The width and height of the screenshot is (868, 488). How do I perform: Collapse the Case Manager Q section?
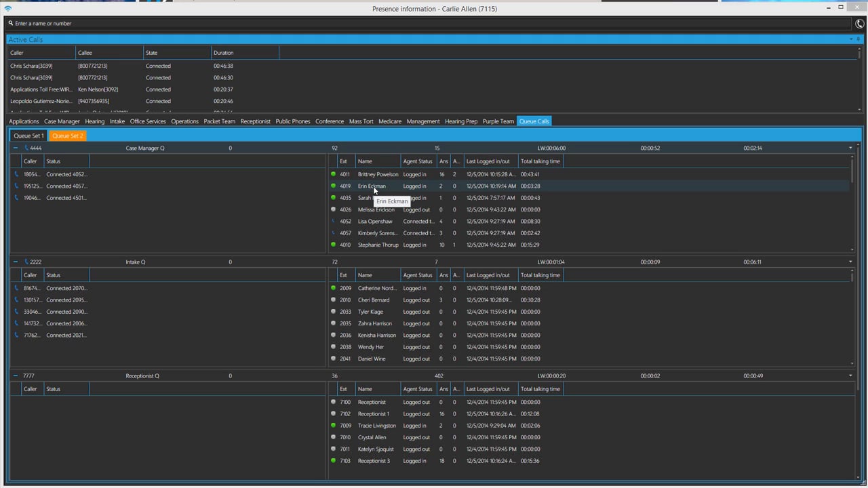pos(16,148)
